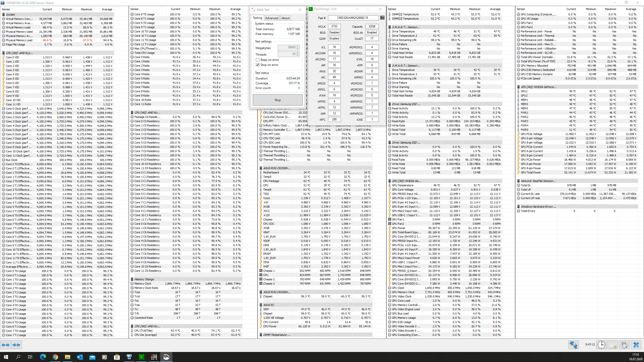Click the clock reset icon in HWiNFO

point(601,345)
